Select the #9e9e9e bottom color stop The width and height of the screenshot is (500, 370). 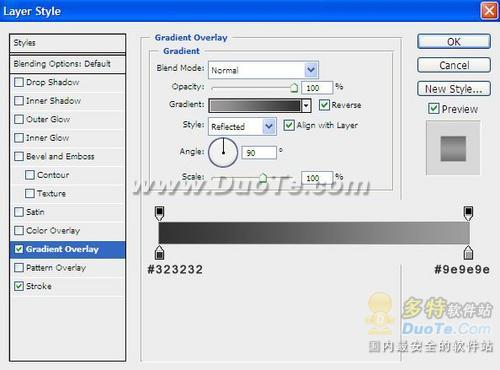[x=468, y=253]
